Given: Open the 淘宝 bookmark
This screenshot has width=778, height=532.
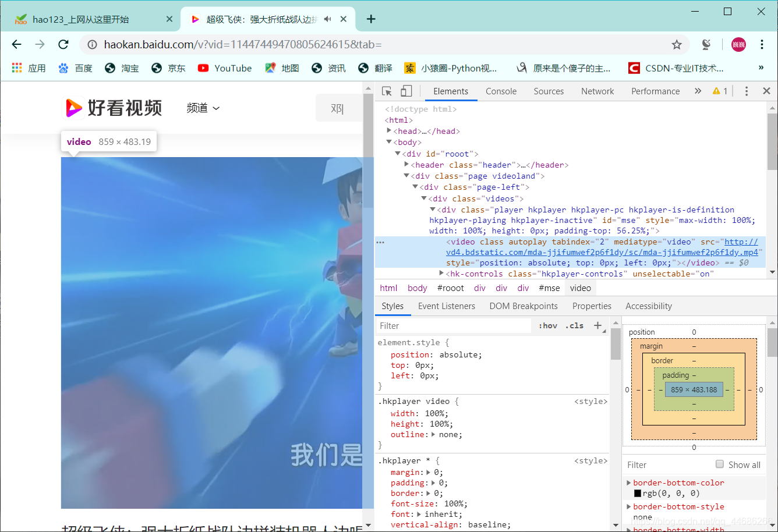Looking at the screenshot, I should [x=122, y=68].
